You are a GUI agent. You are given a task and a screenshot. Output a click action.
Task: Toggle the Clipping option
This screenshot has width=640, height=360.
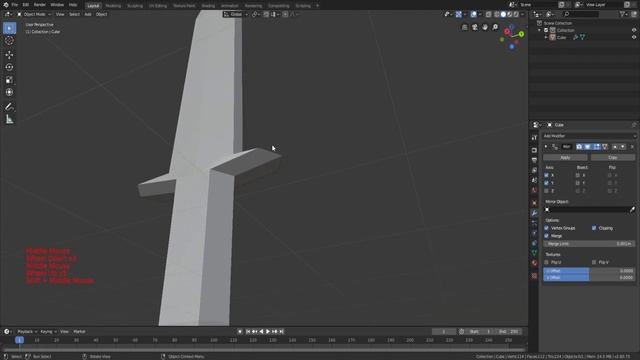594,228
